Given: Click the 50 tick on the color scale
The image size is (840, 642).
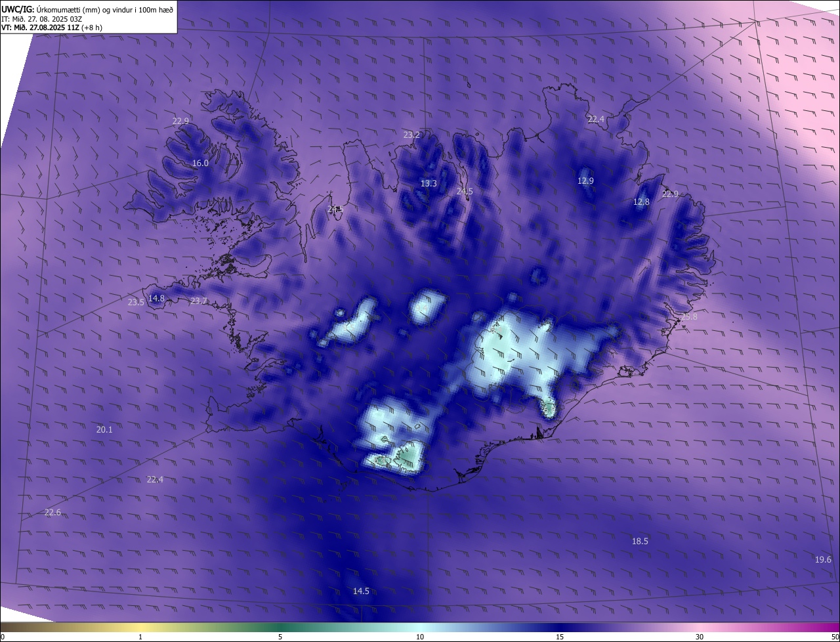Looking at the screenshot, I should [835, 637].
